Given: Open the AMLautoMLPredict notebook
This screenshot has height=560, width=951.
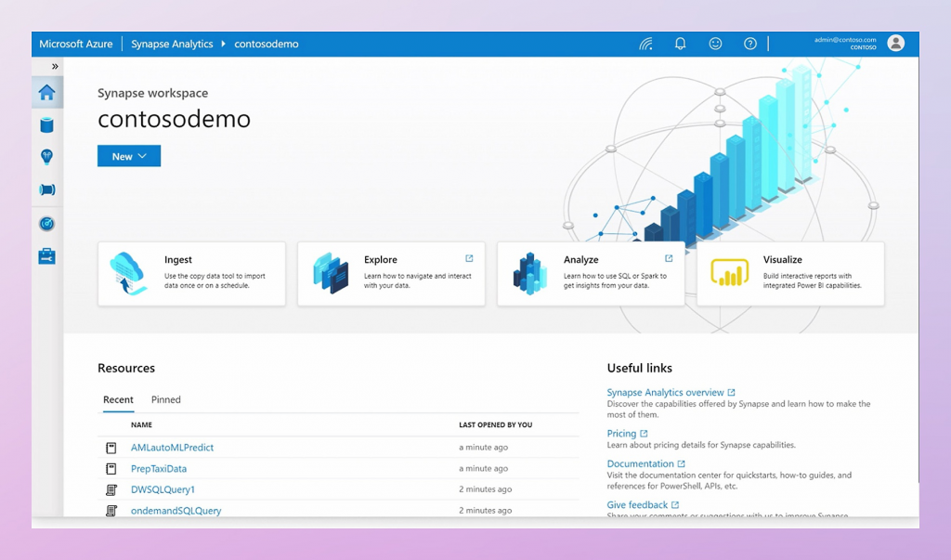Looking at the screenshot, I should click(x=172, y=448).
